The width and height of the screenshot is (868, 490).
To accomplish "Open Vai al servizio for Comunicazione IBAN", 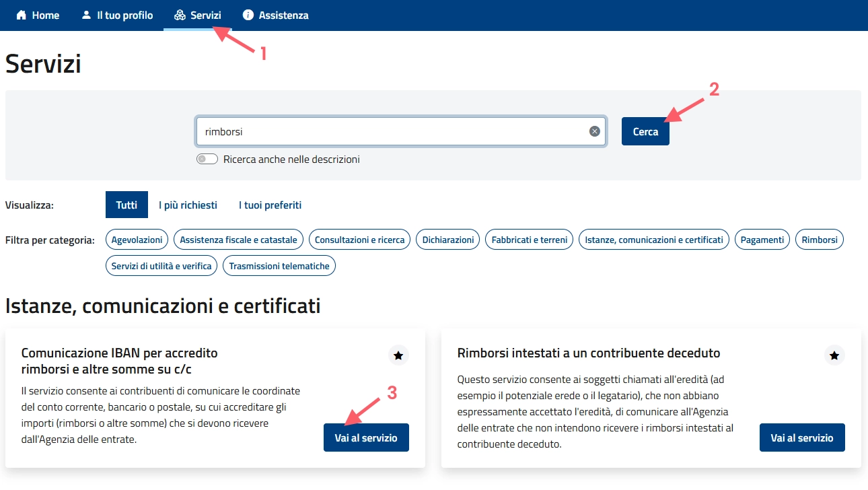I will pyautogui.click(x=366, y=437).
